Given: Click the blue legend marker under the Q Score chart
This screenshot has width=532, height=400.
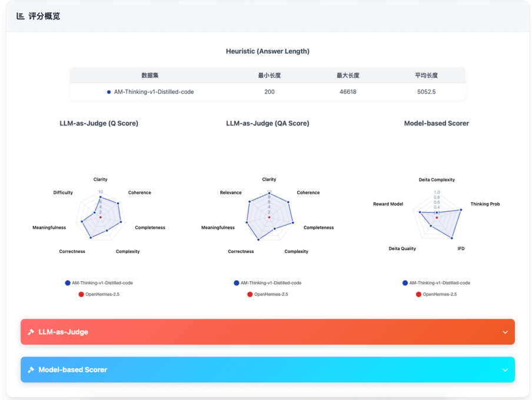Looking at the screenshot, I should point(68,283).
